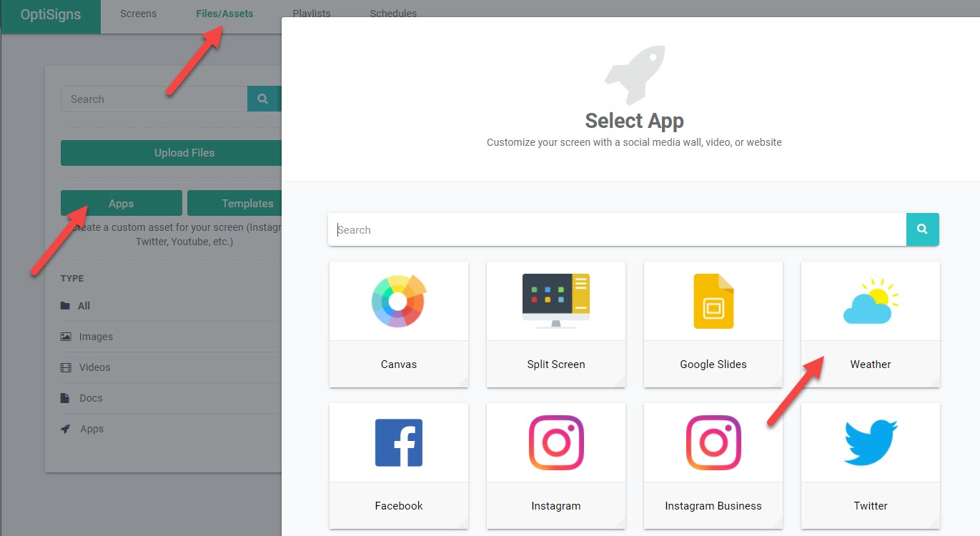Screen dimensions: 980x536
Task: Click the Upload Files button
Action: pyautogui.click(x=172, y=153)
